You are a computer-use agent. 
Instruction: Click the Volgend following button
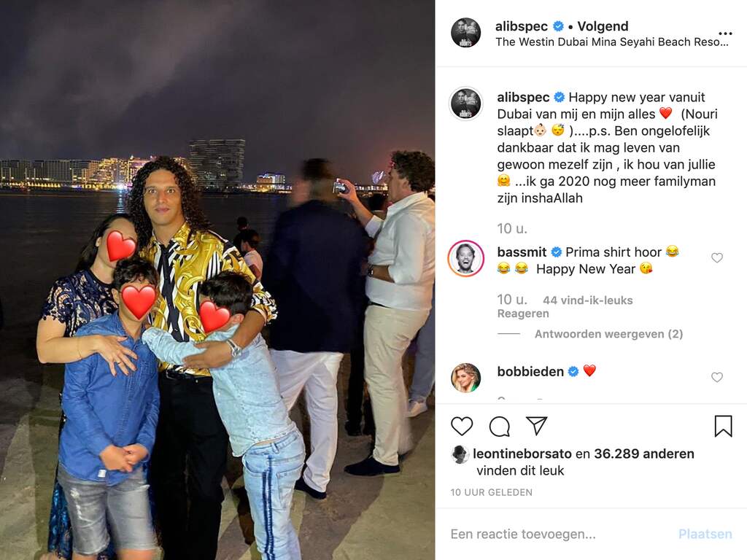click(603, 26)
